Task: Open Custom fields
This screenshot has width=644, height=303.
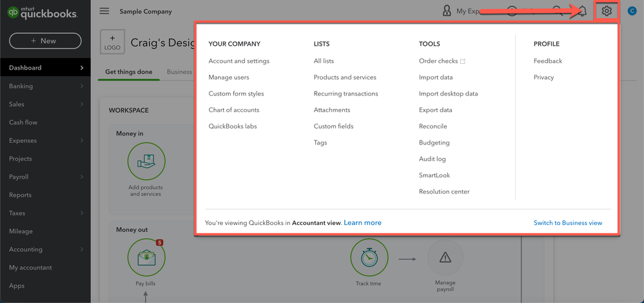Action: pyautogui.click(x=333, y=126)
